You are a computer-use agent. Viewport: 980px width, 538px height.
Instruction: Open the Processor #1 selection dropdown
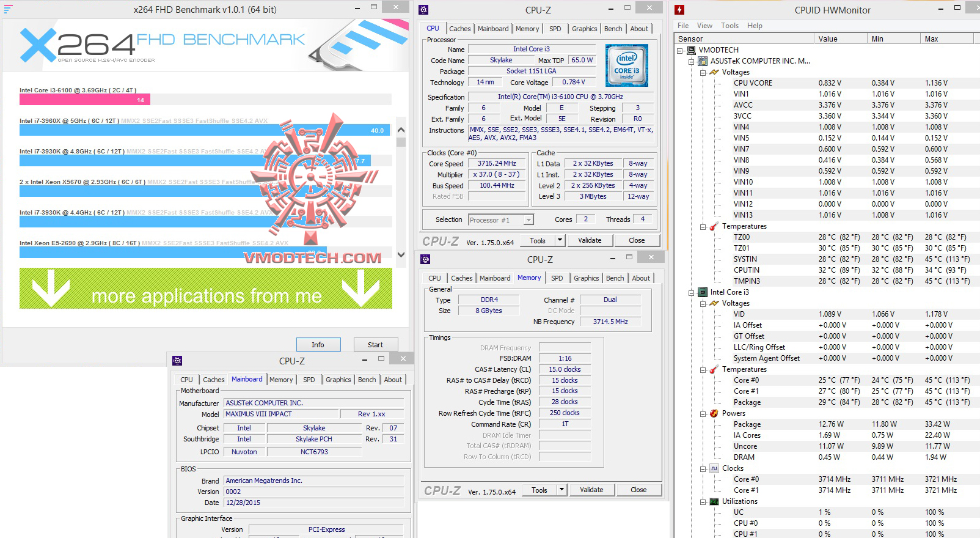click(528, 220)
